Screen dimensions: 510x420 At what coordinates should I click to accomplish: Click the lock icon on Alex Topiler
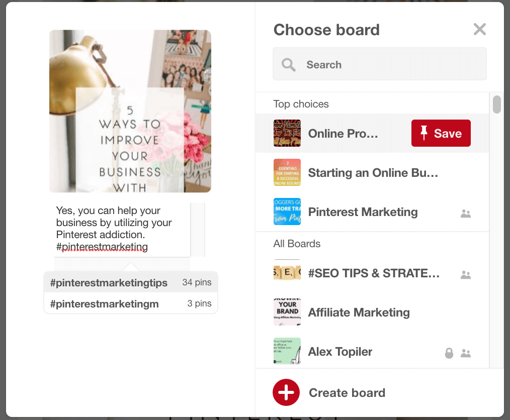coord(449,353)
